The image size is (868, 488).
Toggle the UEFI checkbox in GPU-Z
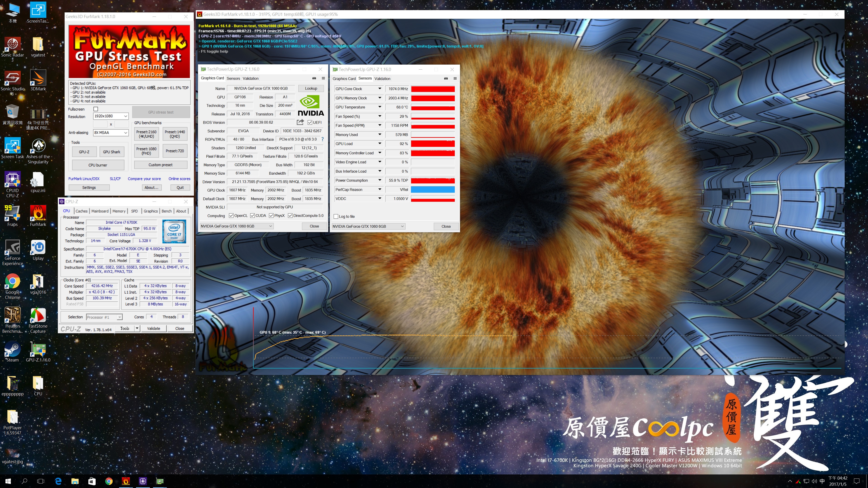click(310, 122)
